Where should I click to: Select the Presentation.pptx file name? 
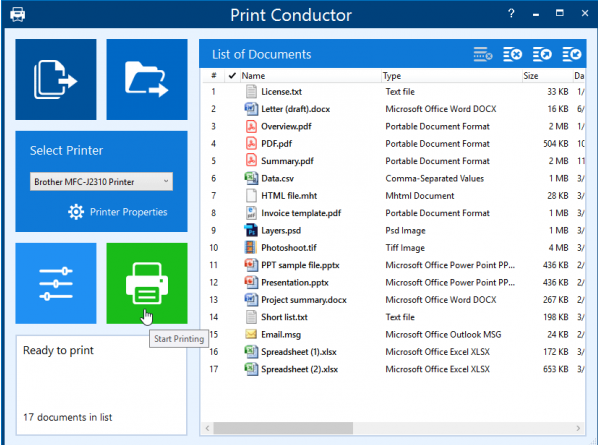(x=295, y=283)
